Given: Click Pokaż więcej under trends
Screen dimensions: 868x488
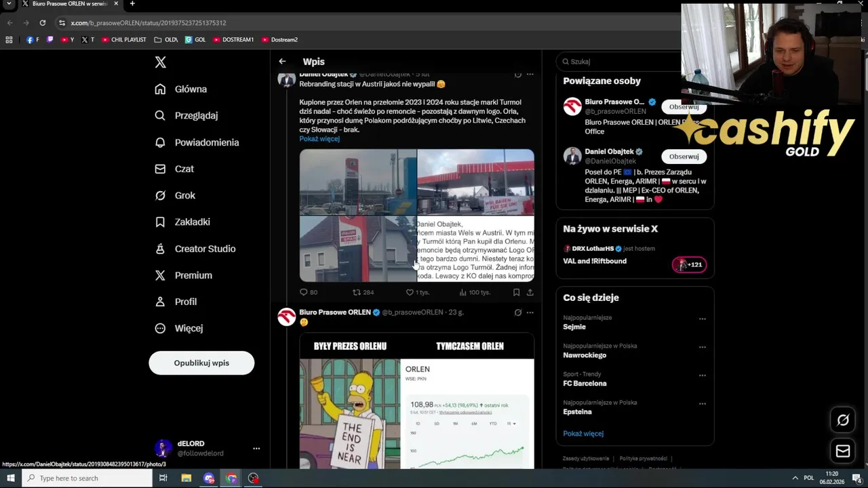Looking at the screenshot, I should pos(583,434).
